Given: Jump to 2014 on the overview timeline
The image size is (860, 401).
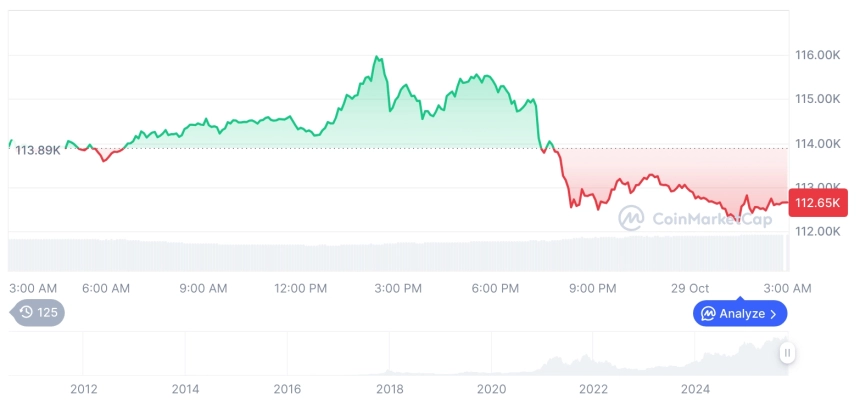Looking at the screenshot, I should [x=185, y=389].
